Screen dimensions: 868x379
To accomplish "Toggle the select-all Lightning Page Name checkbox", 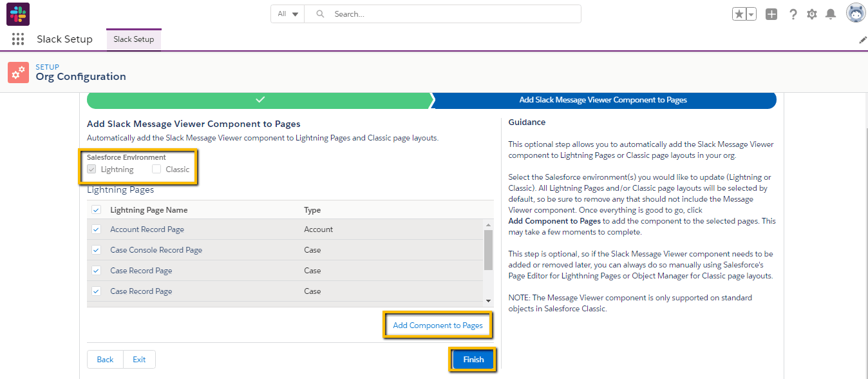I will [x=96, y=210].
